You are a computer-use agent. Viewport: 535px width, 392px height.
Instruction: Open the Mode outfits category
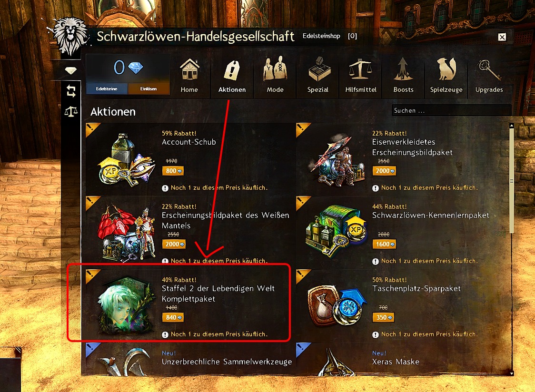pyautogui.click(x=275, y=76)
